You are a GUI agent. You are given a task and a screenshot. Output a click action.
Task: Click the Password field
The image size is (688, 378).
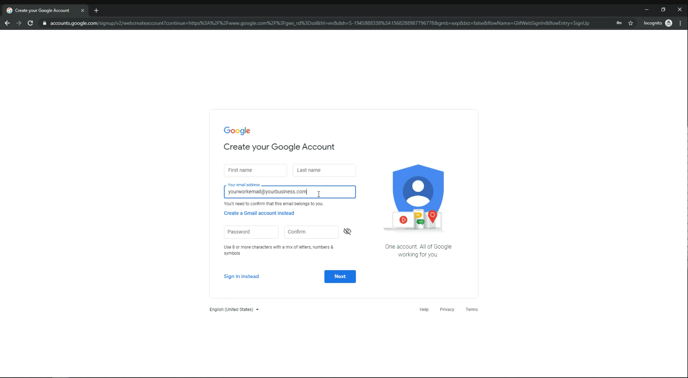251,232
